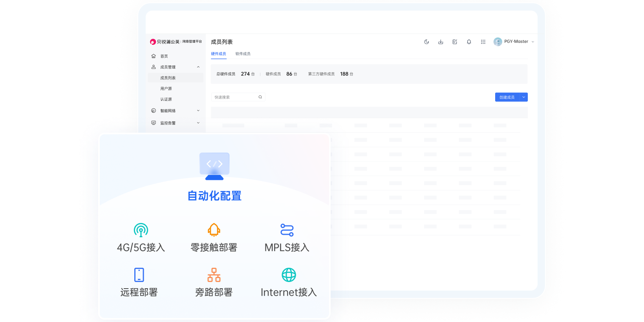644x322 pixels.
Task: Collapse the 成员管理 sidebar section
Action: [x=198, y=67]
